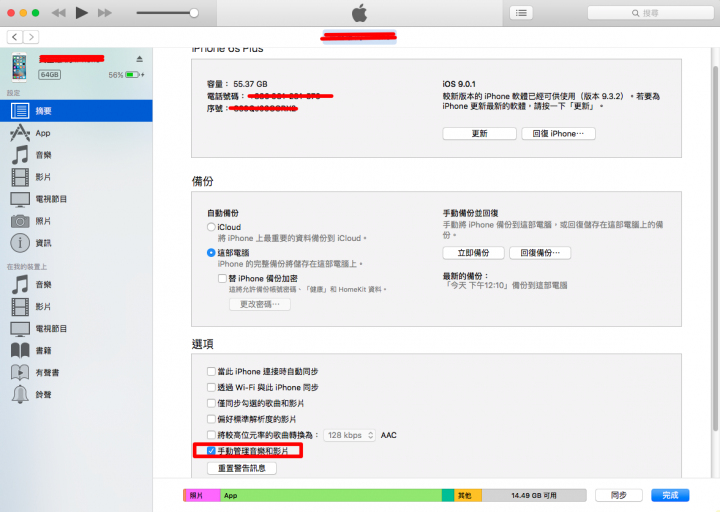Click the 更新 button

(x=479, y=134)
